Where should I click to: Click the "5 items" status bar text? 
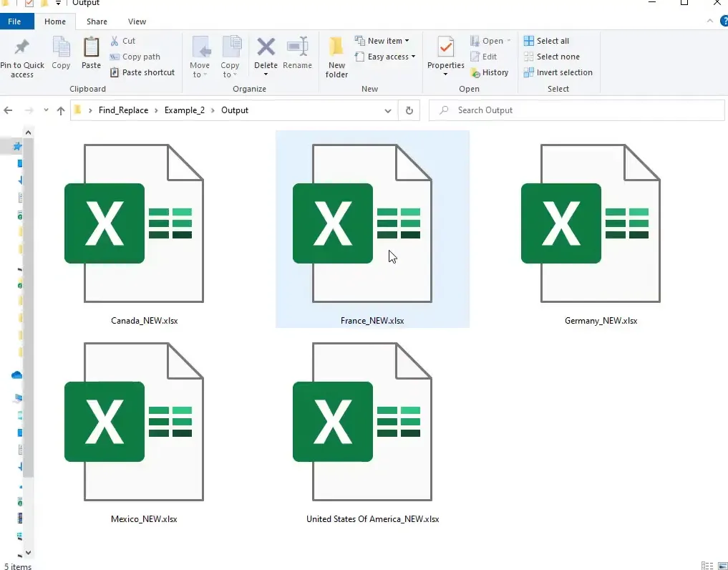point(18,566)
